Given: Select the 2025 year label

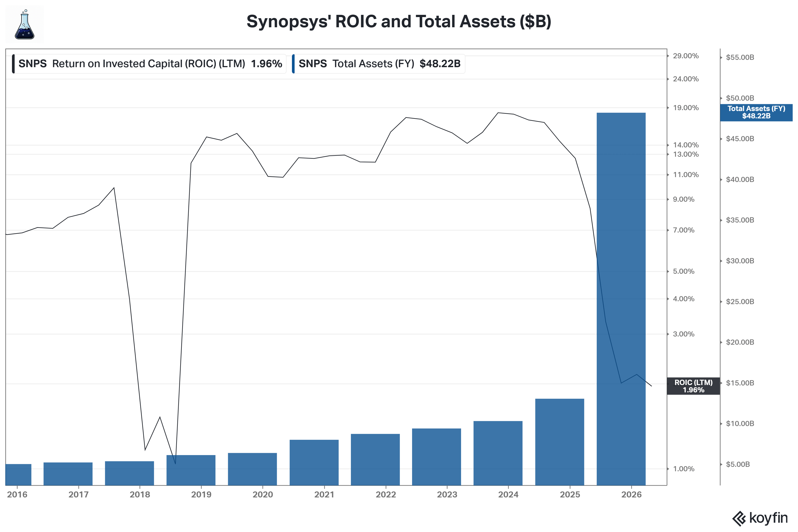Looking at the screenshot, I should (x=570, y=494).
